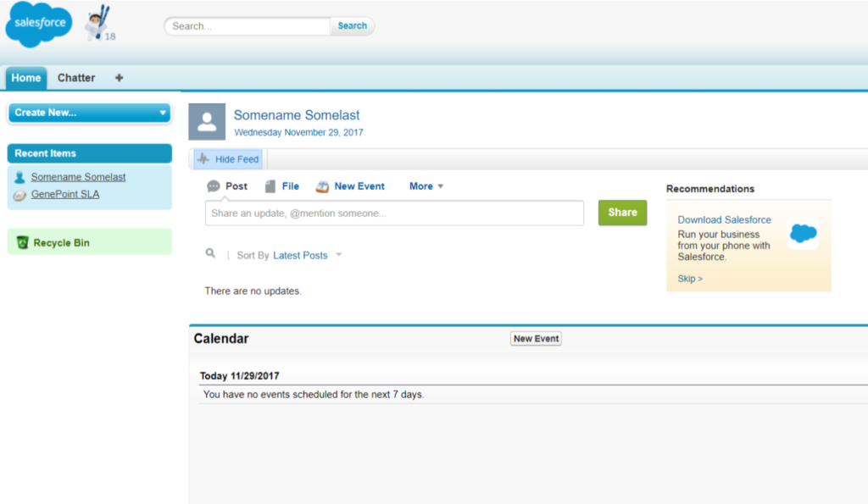Click the plus tab to add tabs
Screen dimensions: 868x504
119,77
